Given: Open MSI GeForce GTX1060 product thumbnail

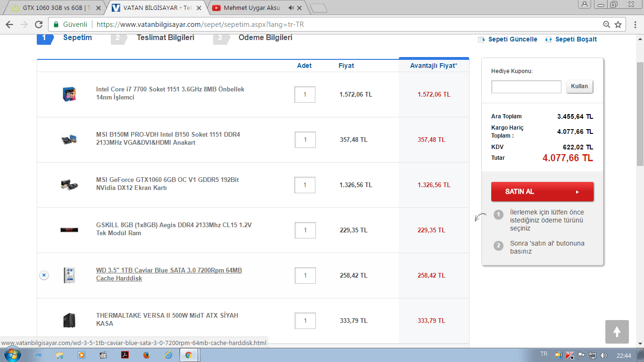Looking at the screenshot, I should click(69, 185).
